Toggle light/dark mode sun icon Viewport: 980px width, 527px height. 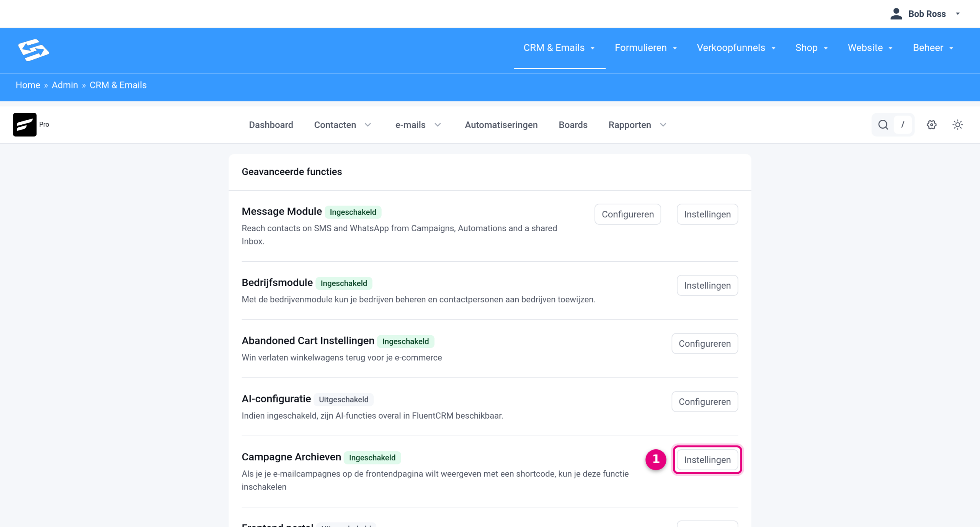[958, 125]
